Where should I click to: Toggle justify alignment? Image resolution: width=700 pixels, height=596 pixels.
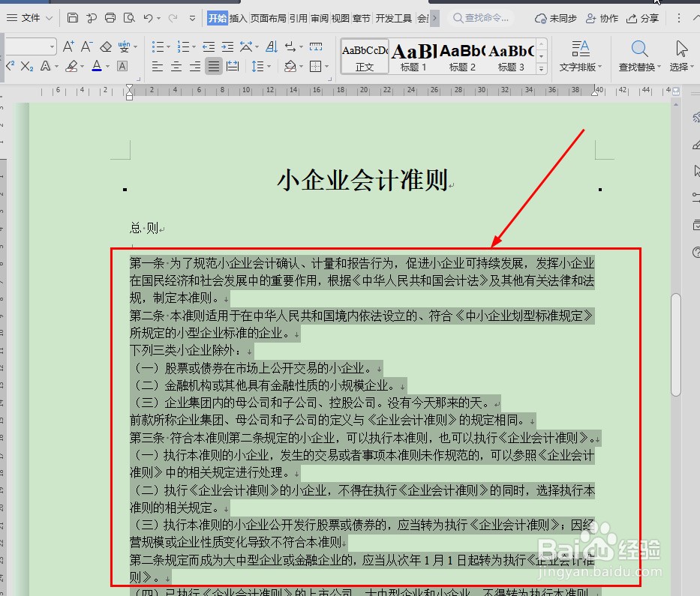click(214, 67)
